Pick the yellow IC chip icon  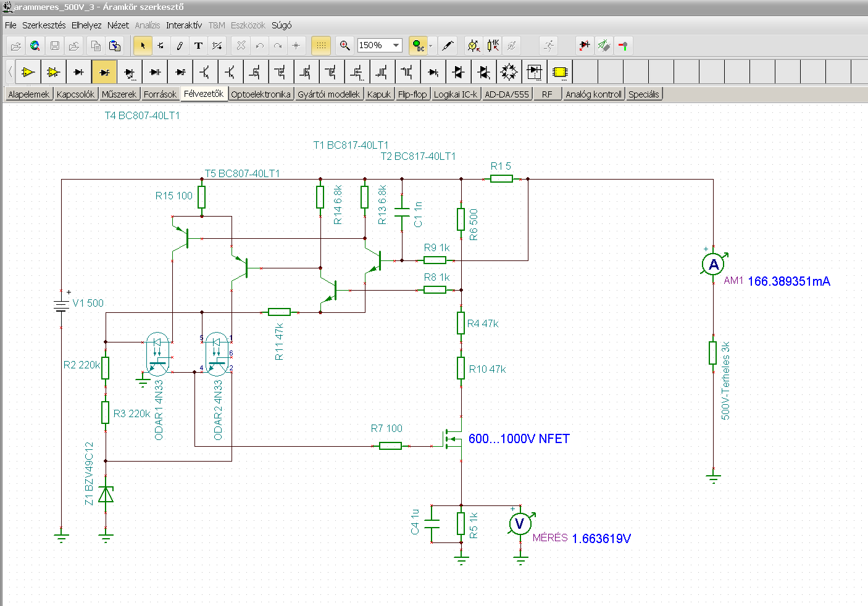[560, 72]
